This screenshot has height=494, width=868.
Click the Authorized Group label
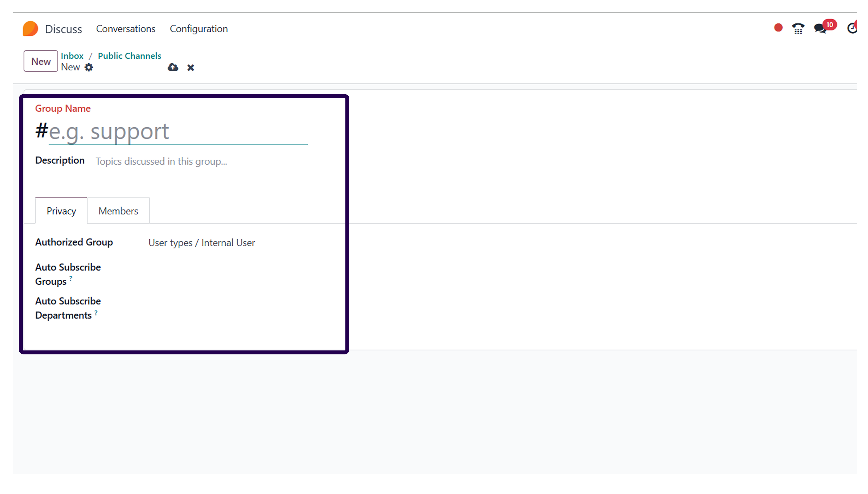(x=74, y=242)
